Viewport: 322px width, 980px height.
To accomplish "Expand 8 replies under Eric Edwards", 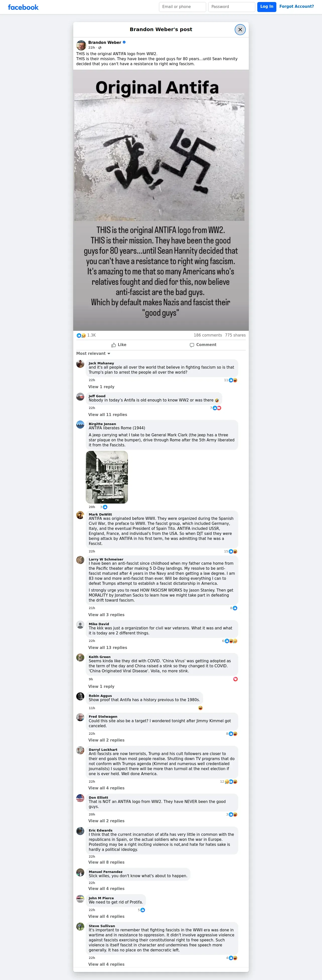I will 107,862.
